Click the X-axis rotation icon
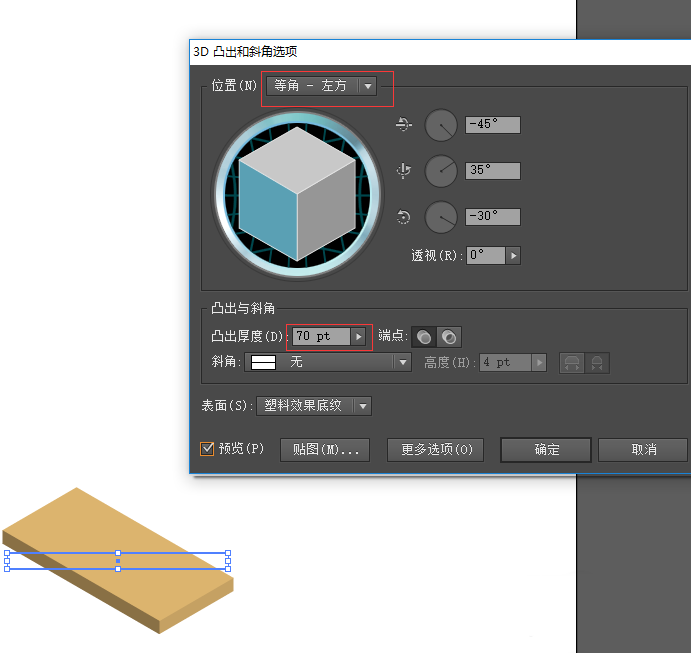 (x=404, y=125)
